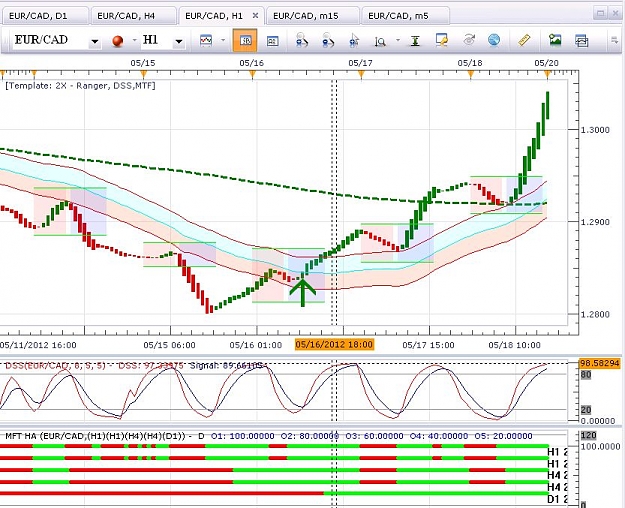The image size is (625, 508).
Task: Open the EUR/CAD, m5 tab
Action: coord(405,16)
